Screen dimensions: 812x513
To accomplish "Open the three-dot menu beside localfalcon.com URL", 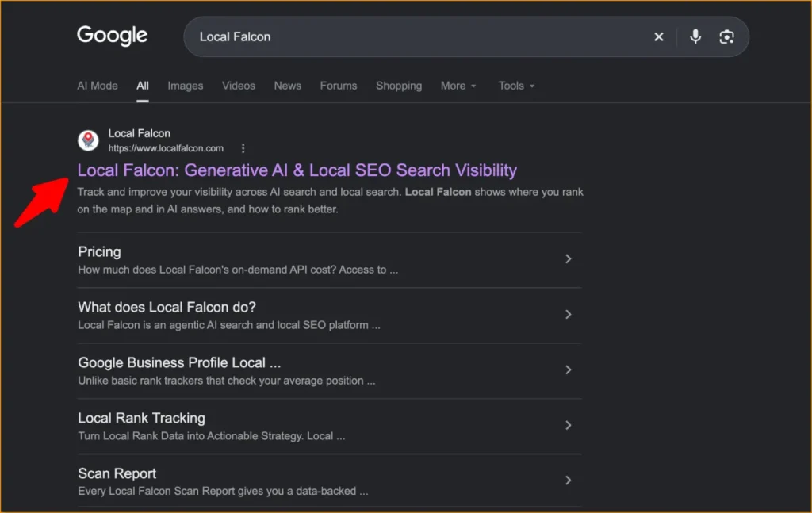I will (243, 148).
